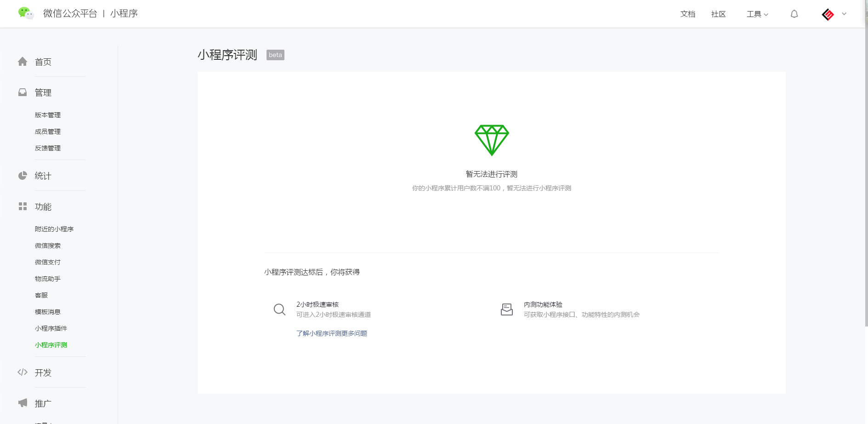The width and height of the screenshot is (868, 424).
Task: Click the 小程序 header label
Action: 124,13
